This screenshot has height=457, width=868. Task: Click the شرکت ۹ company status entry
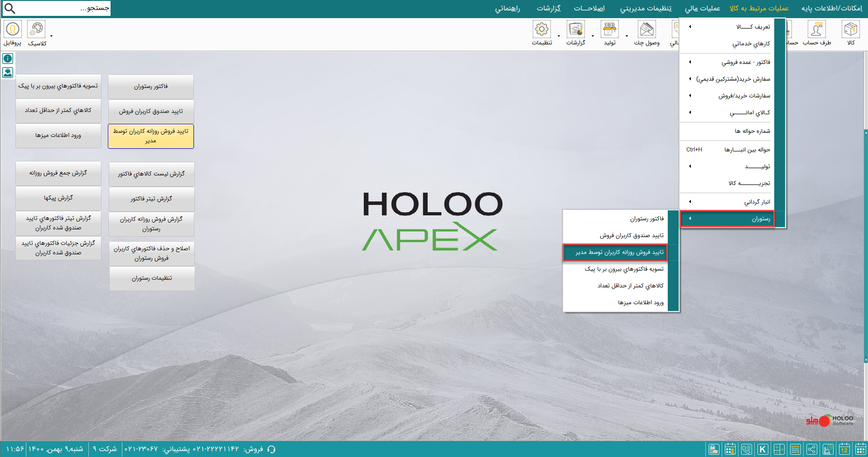105,449
